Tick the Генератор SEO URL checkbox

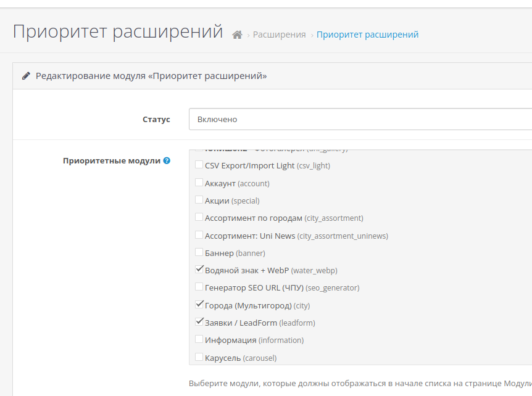point(199,287)
